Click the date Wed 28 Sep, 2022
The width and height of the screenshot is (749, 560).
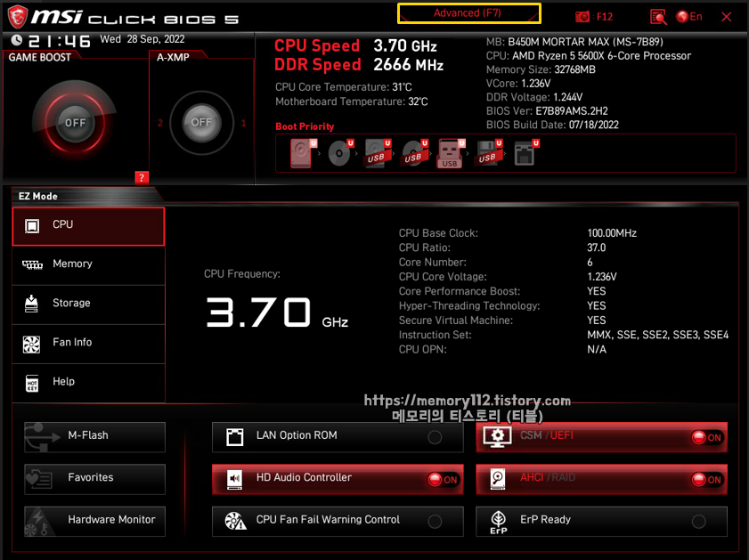point(142,39)
